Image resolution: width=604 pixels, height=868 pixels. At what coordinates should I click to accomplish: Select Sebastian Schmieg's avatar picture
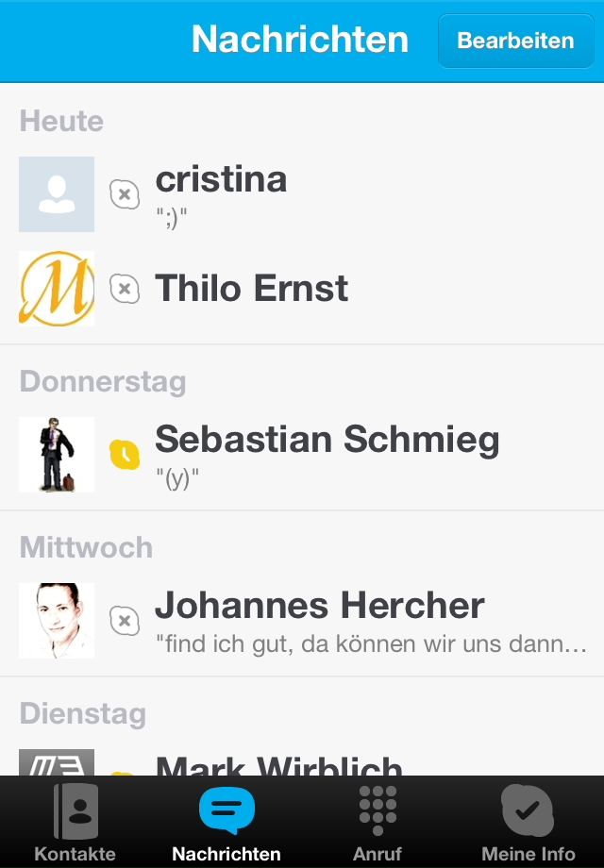pos(57,455)
